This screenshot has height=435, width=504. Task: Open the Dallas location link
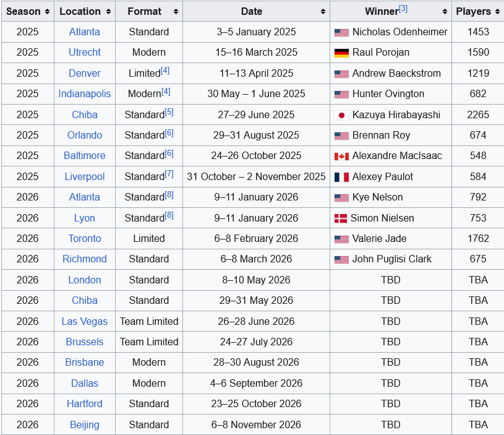click(85, 383)
